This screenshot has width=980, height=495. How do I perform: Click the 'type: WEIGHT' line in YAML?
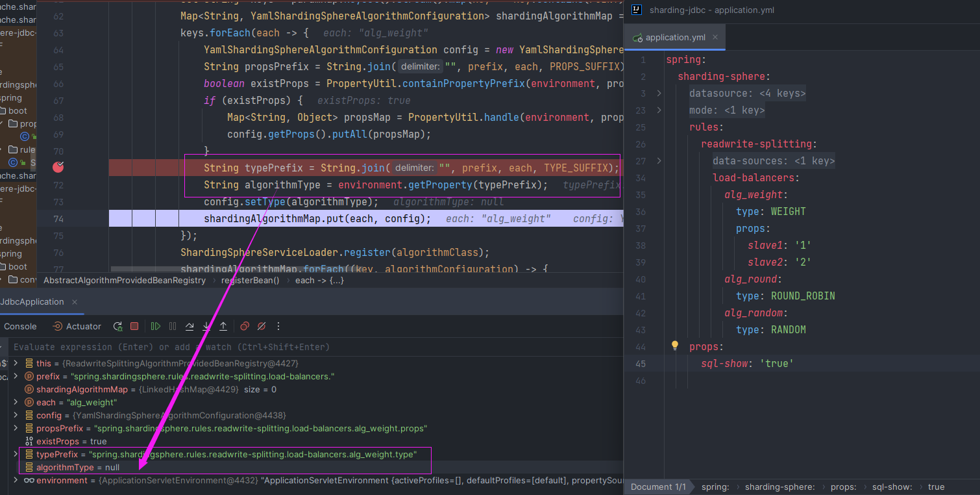(x=771, y=211)
